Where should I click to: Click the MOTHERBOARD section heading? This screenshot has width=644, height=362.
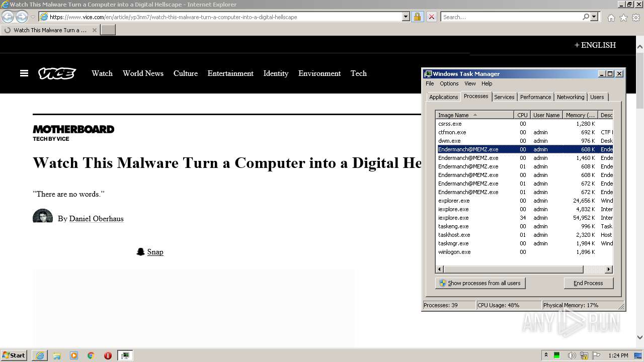[73, 129]
